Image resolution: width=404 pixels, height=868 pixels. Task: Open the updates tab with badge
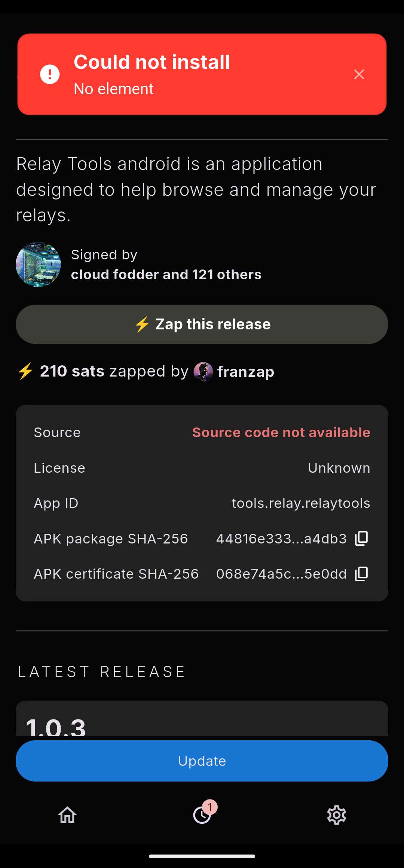coord(202,815)
